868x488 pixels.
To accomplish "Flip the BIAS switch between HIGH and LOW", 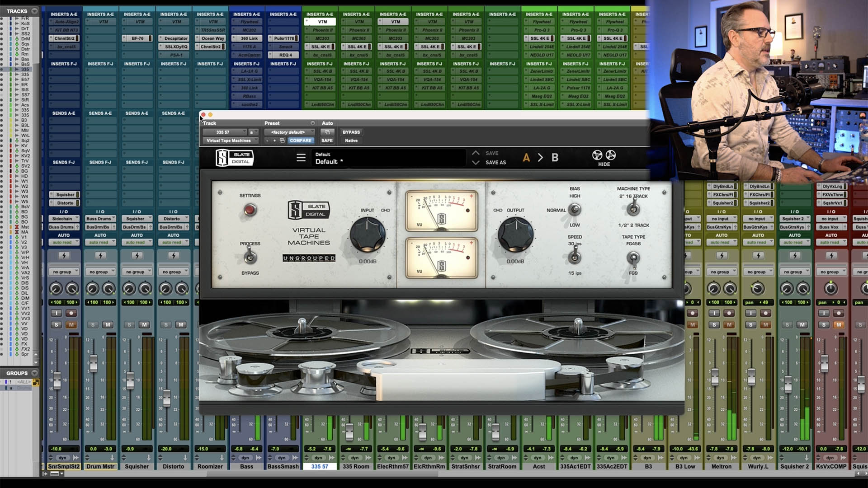I will coord(575,210).
